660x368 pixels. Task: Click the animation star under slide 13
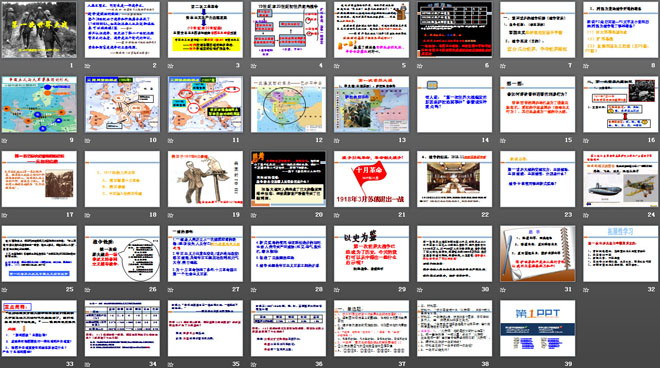337,140
